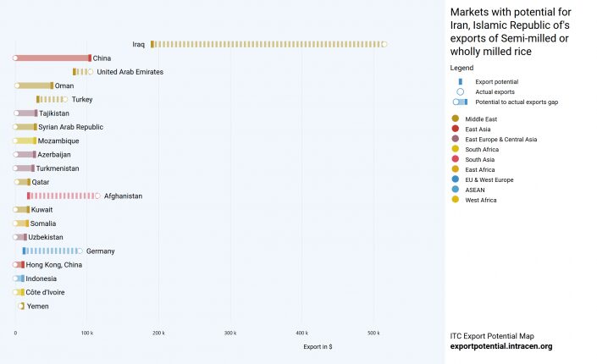597x364 pixels.
Task: Click the Turkey country label
Action: pos(82,99)
